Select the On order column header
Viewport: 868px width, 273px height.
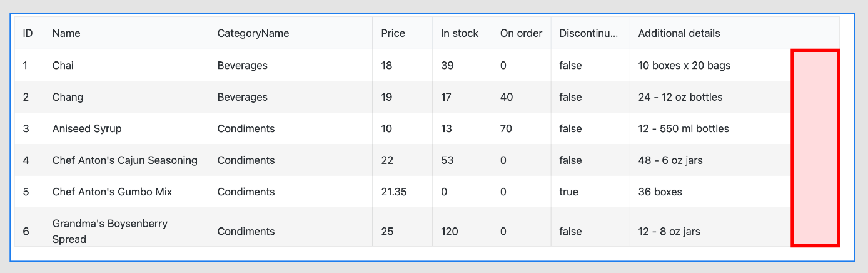(521, 33)
